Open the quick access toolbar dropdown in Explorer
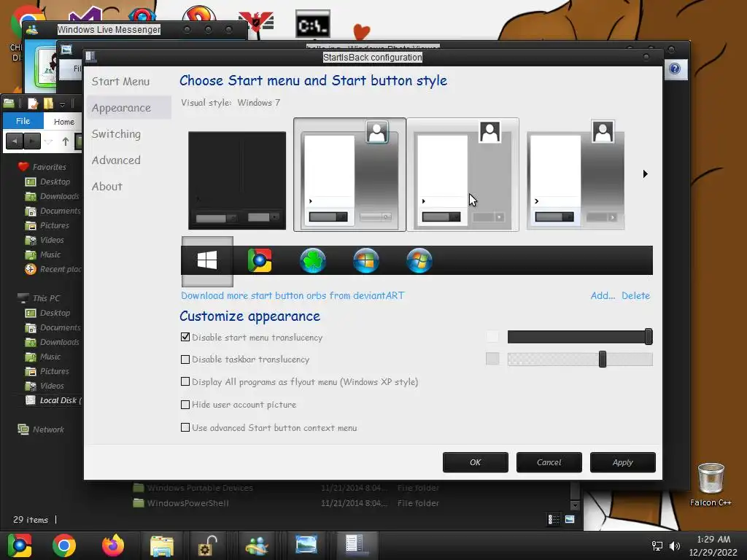This screenshot has width=747, height=560. [62, 104]
